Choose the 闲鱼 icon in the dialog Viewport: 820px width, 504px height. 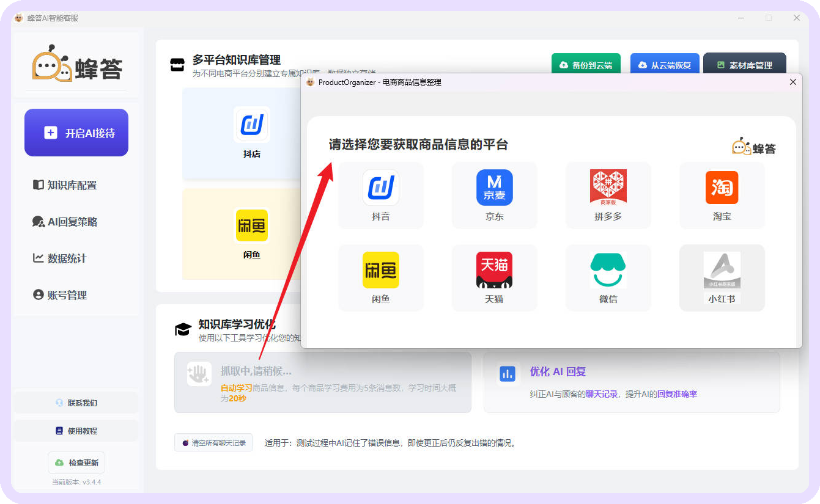point(380,271)
